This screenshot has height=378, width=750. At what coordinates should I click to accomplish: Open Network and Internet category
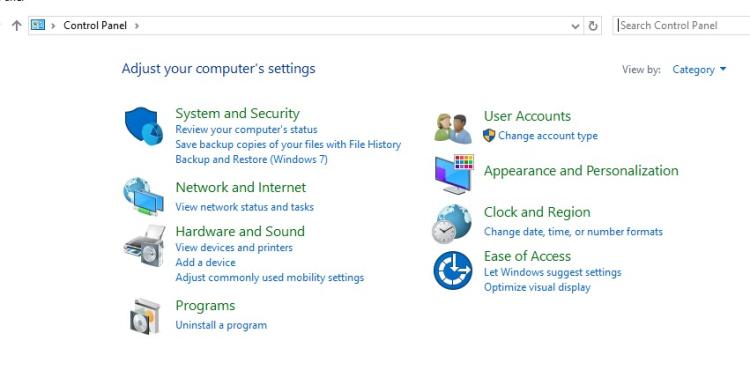tap(241, 187)
